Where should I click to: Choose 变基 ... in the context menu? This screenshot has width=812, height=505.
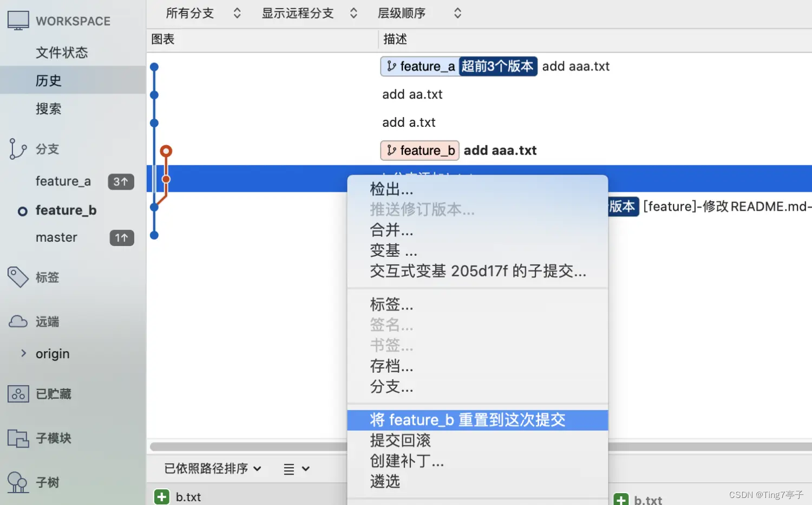click(477, 251)
